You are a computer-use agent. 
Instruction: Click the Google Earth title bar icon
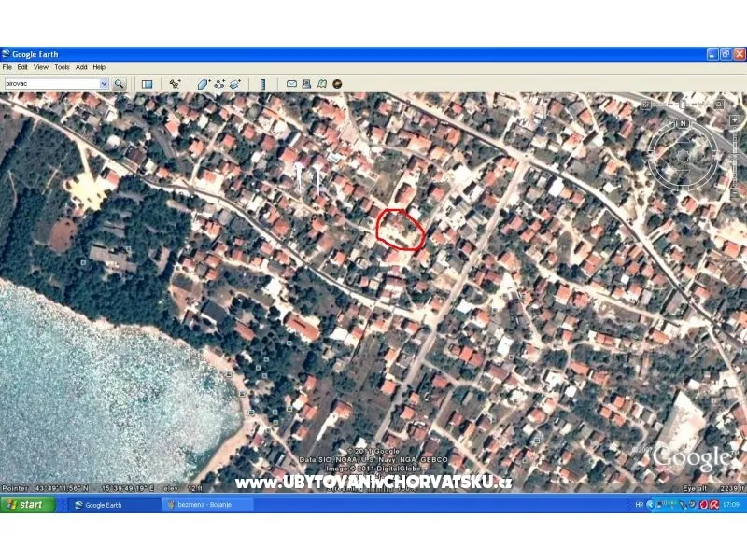[x=7, y=54]
